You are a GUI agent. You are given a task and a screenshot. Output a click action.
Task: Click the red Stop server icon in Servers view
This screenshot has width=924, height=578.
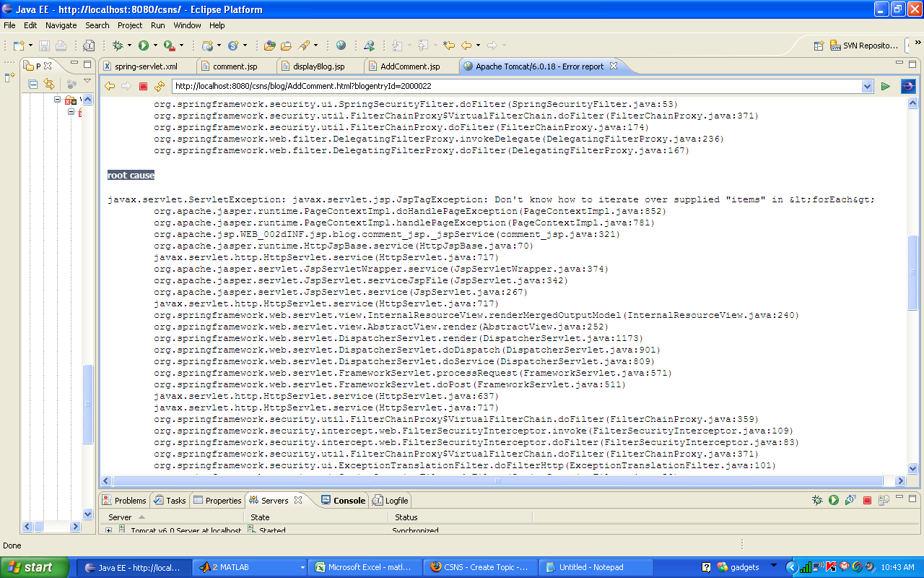[867, 500]
